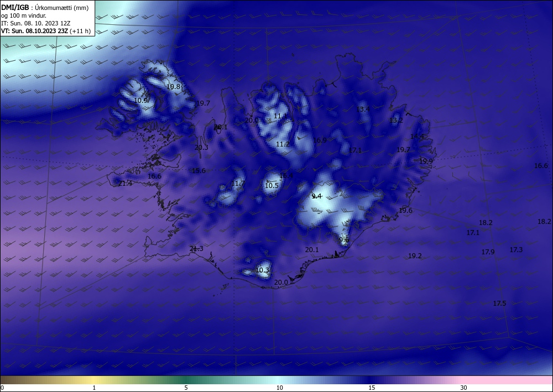Click the colour scale tick label 0
Screen dimensions: 553x392
point(2,388)
